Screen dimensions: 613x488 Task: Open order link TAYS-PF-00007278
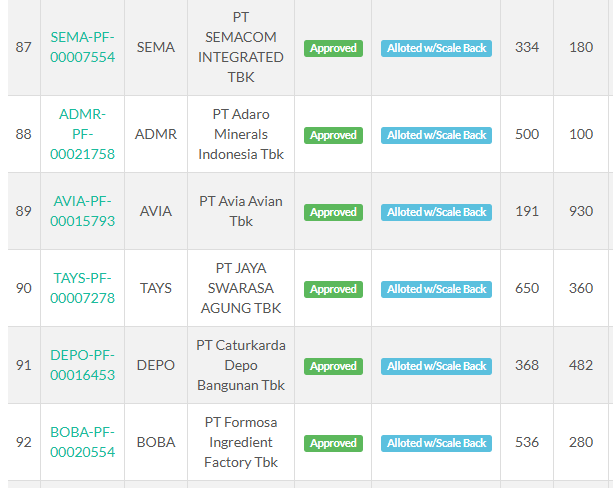[82, 288]
